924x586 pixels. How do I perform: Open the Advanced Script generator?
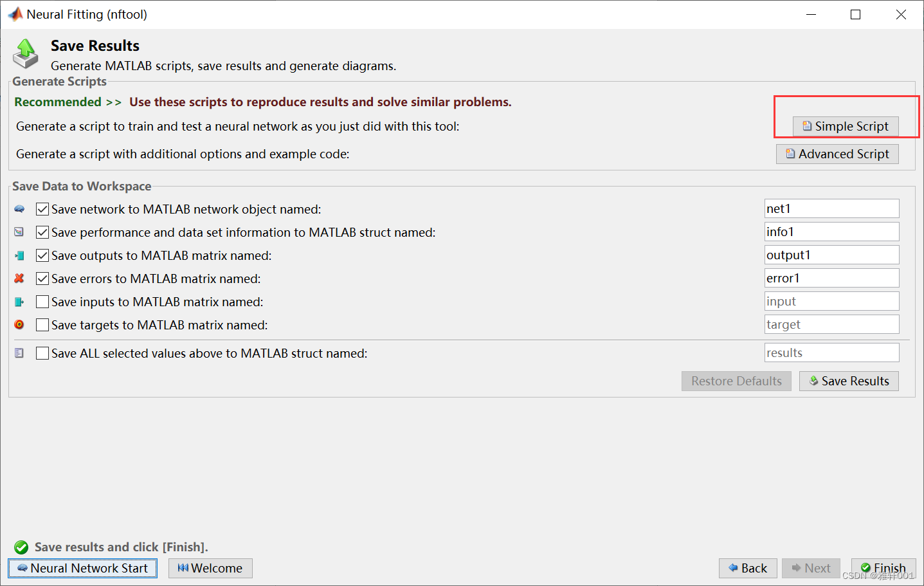837,154
